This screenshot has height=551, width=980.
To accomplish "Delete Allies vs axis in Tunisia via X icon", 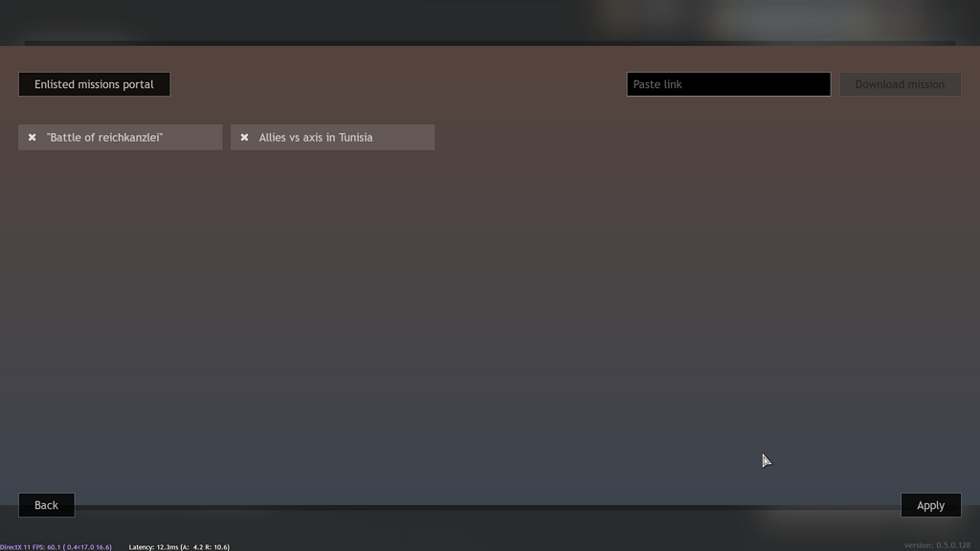I will pyautogui.click(x=244, y=138).
